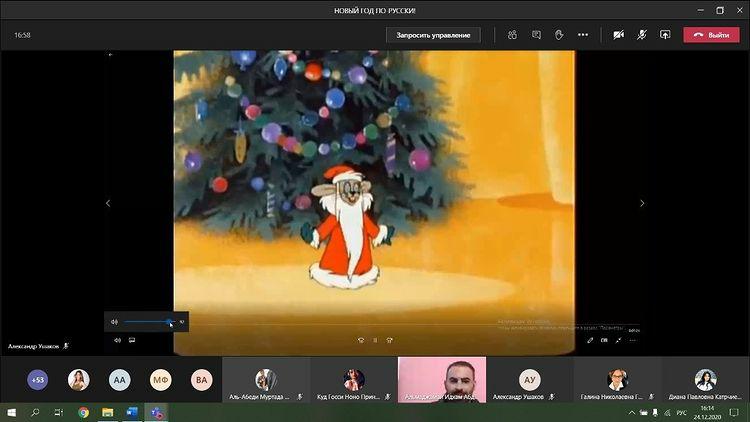Click presenter name Александр Ушаков label
Screen dimensions: 750x422
coord(33,346)
